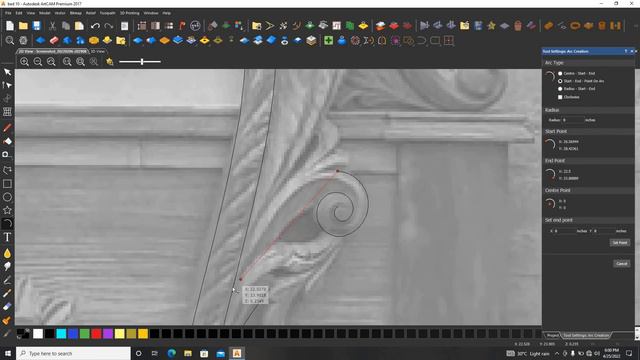This screenshot has width=640, height=360.
Task: Pick the green colour swatch
Action: 84,334
